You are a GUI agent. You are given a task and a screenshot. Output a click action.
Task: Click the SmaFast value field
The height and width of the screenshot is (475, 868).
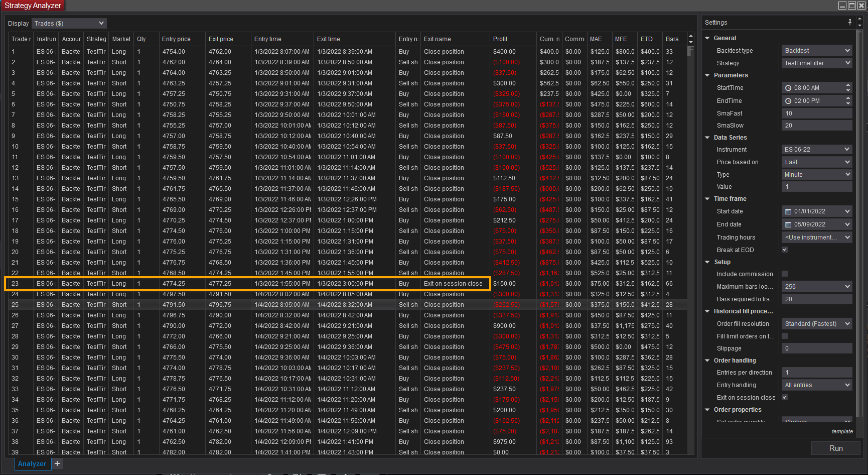(x=817, y=113)
